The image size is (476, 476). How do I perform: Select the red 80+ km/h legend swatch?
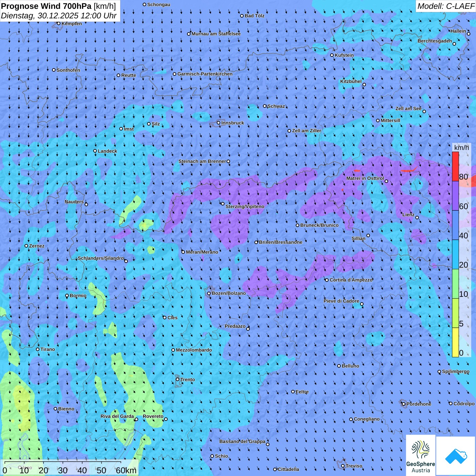[455, 166]
